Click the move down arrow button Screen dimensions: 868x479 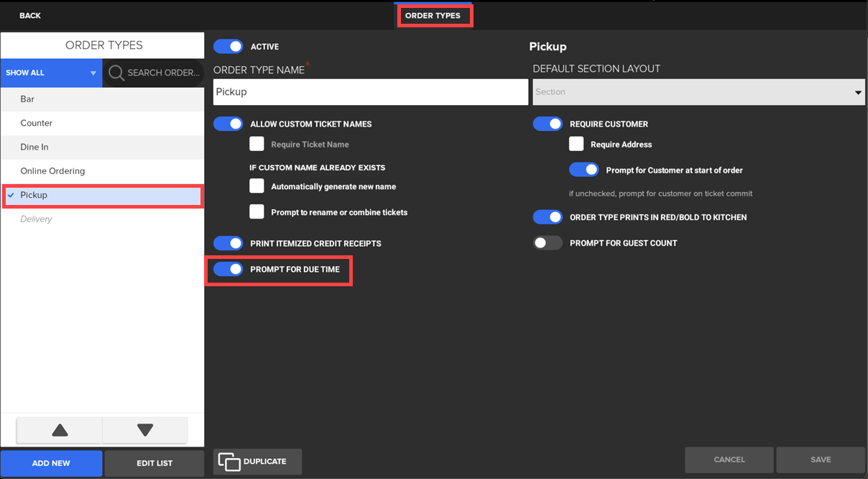[145, 430]
